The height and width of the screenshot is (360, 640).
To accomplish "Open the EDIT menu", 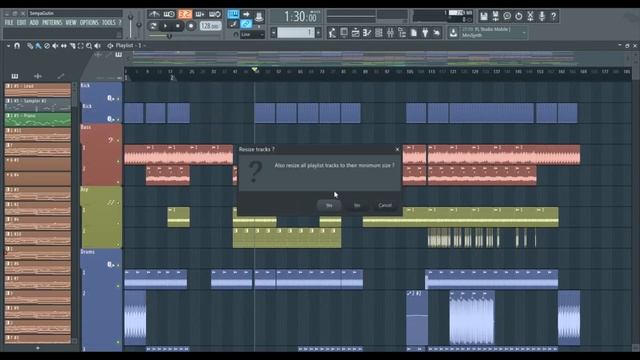I will [x=21, y=22].
